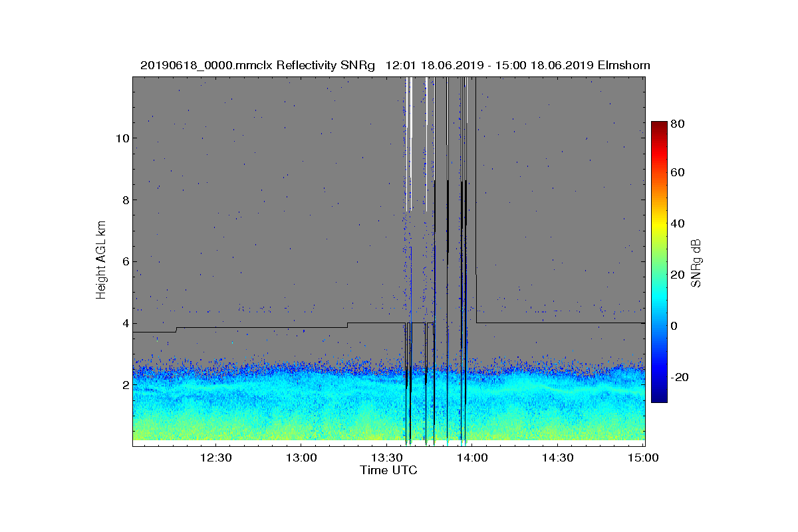The width and height of the screenshot is (798, 532).
Task: Click the height tick label 6
Action: click(124, 261)
